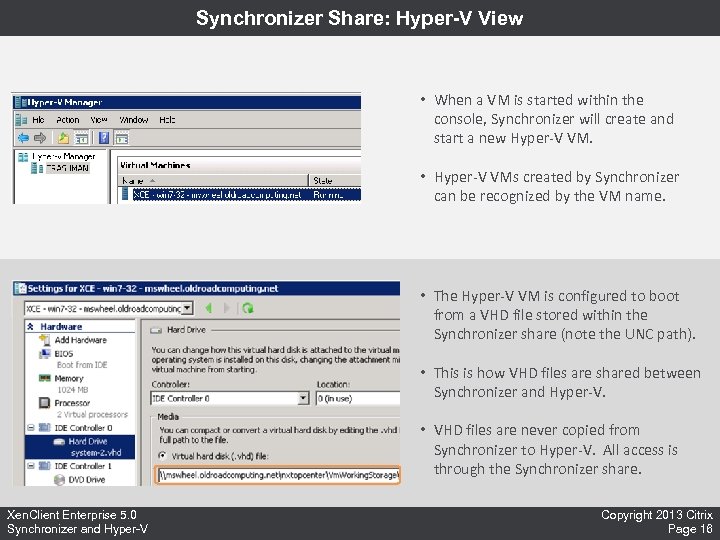Click the VHD file path input field
720x540 pixels.
pyautogui.click(x=278, y=475)
